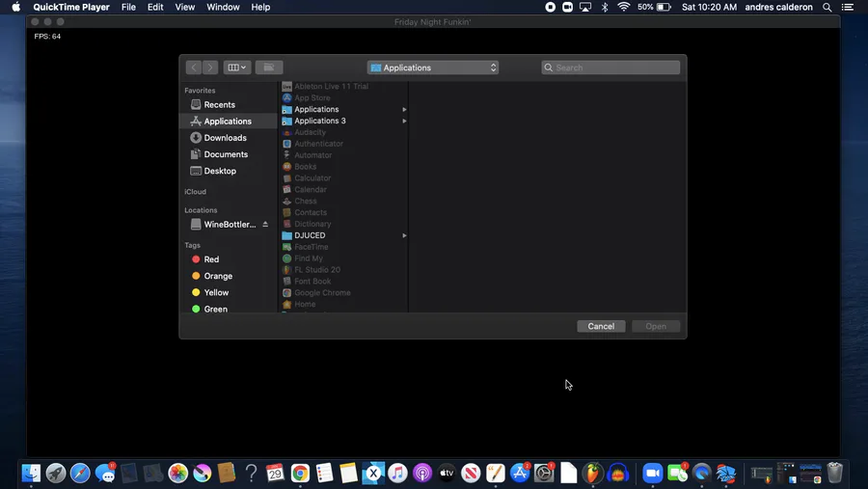This screenshot has height=489, width=868.
Task: Expand the Applications folder arrow
Action: coord(404,110)
